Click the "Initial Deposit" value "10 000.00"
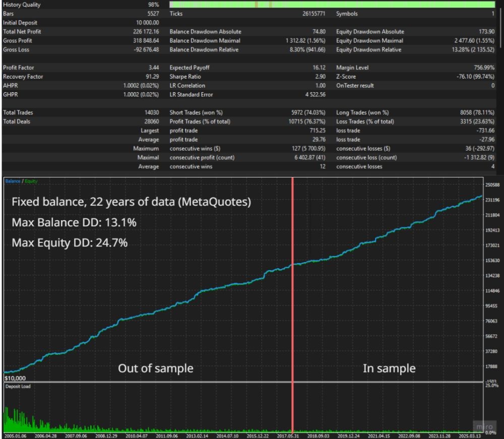Image resolution: width=504 pixels, height=439 pixels. pyautogui.click(x=148, y=23)
